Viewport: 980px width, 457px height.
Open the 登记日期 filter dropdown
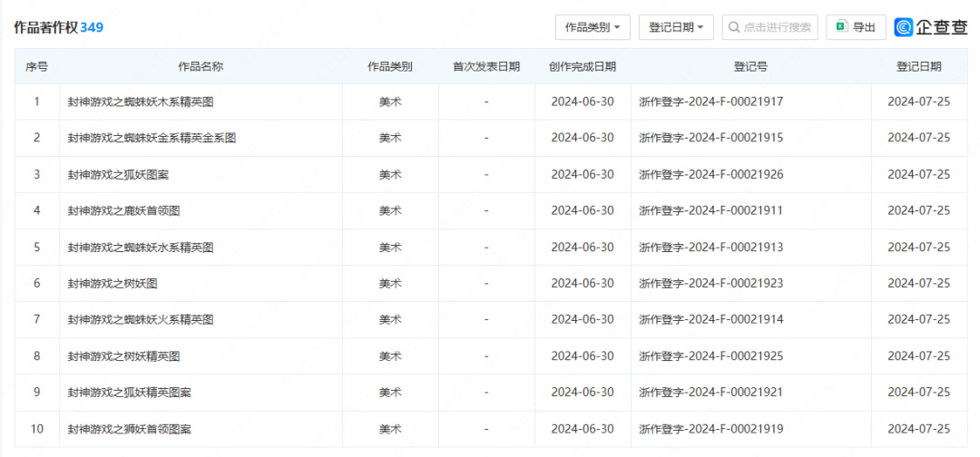(676, 27)
